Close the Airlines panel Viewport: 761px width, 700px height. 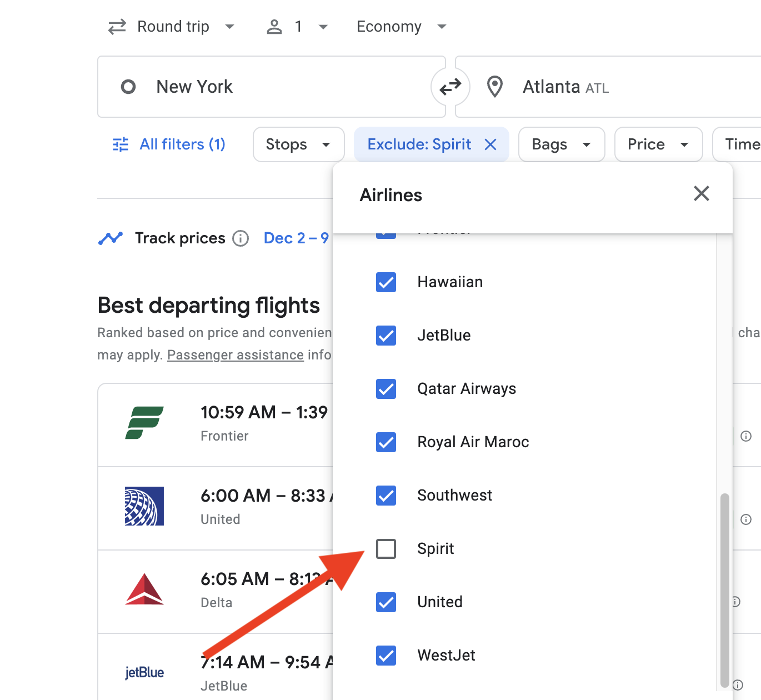702,193
